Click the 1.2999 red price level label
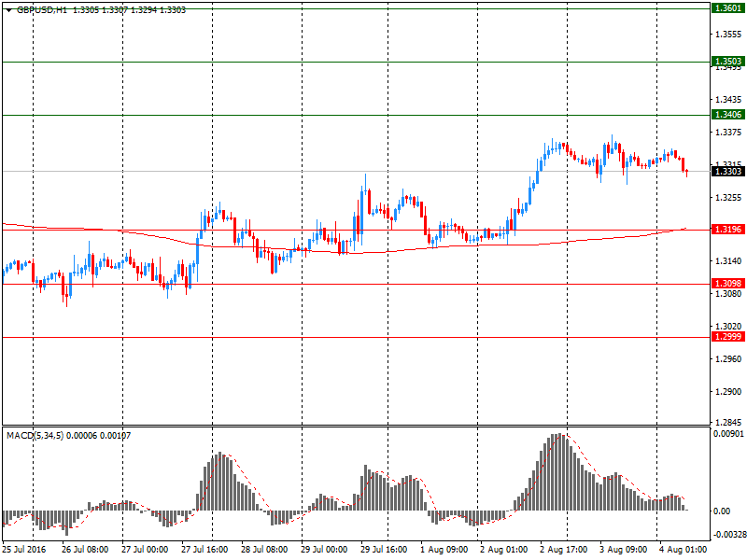 pos(727,337)
